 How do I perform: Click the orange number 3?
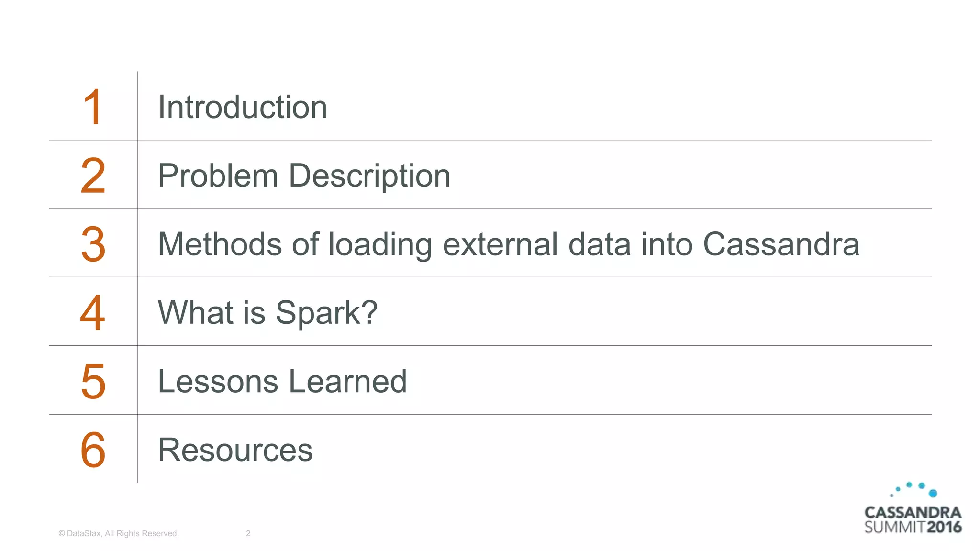click(x=93, y=244)
